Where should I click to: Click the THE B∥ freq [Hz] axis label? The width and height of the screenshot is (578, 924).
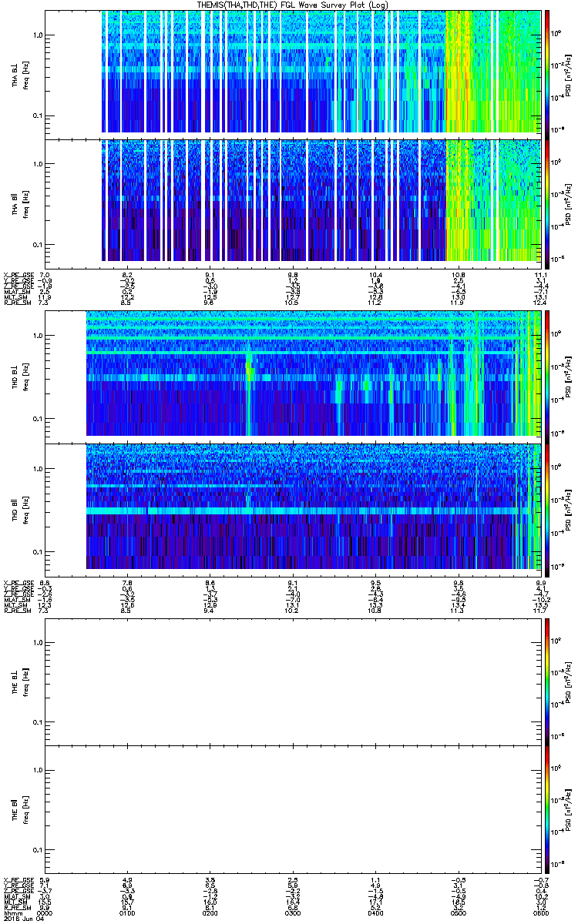point(19,808)
